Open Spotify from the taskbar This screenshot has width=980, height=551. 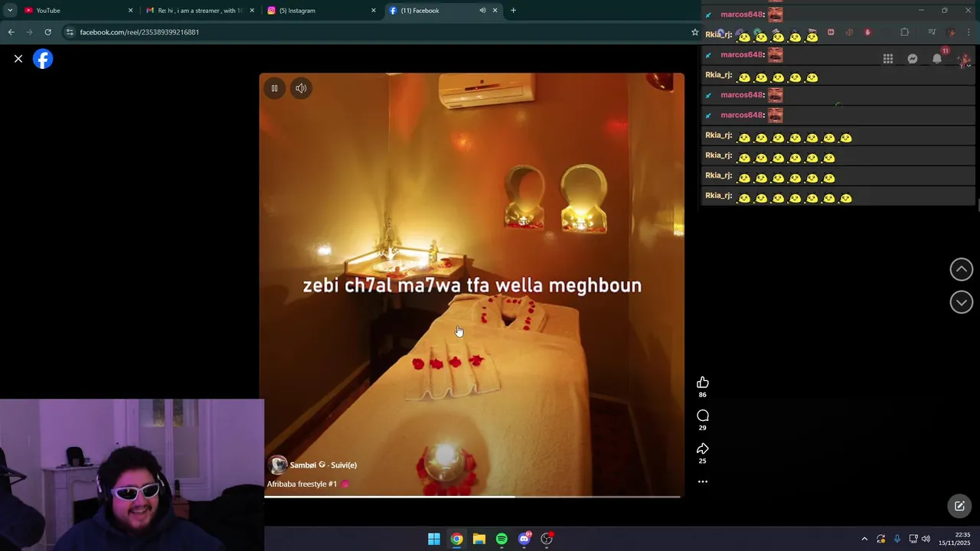[x=501, y=539]
